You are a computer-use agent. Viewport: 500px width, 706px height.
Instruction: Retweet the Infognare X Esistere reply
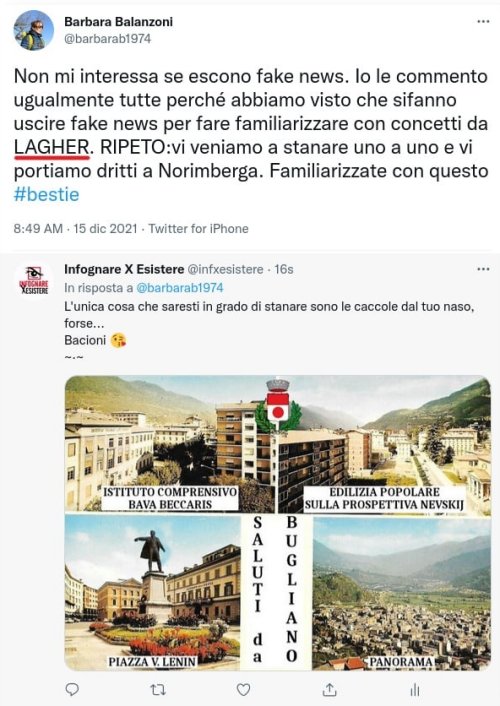pos(158,689)
